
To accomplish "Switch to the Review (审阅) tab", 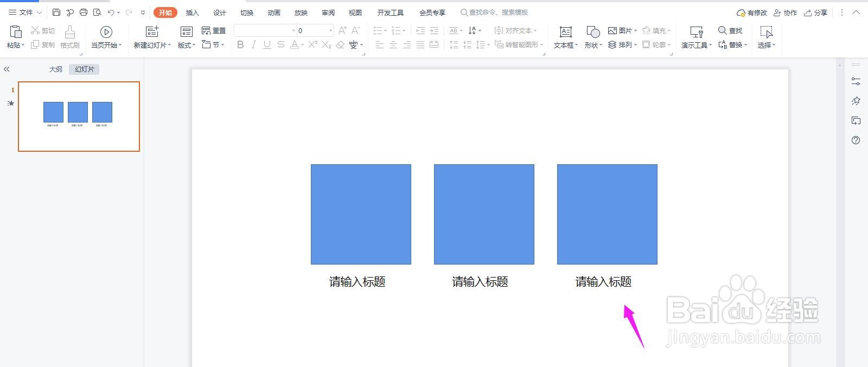I will click(x=328, y=12).
